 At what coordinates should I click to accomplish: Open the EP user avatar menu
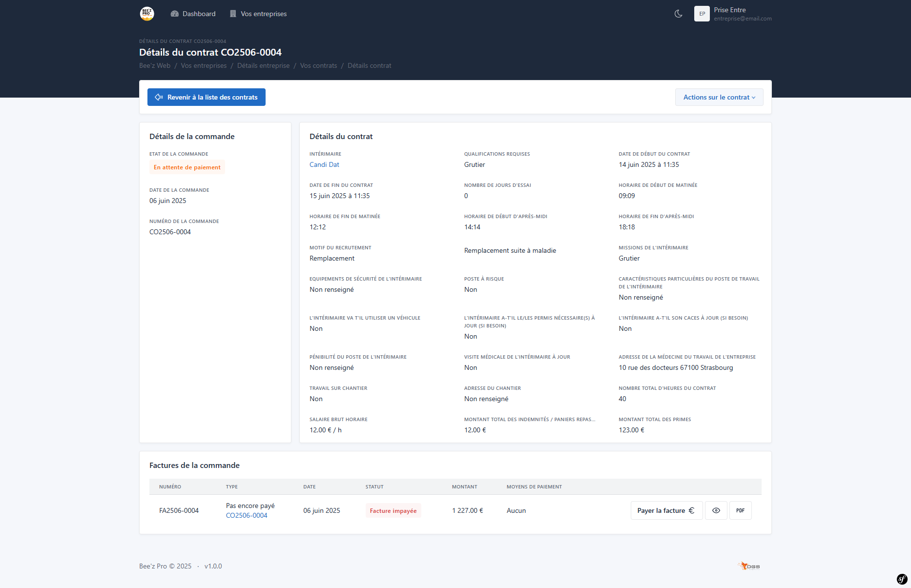702,14
